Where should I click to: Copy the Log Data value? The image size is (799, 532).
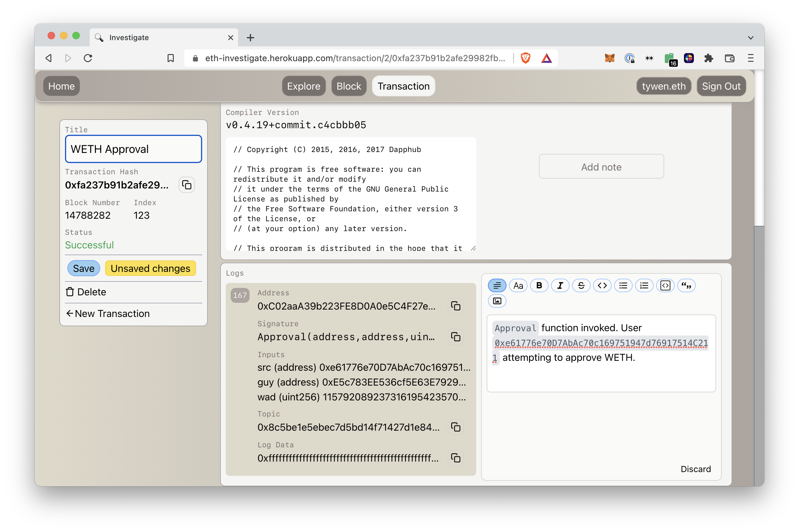[455, 458]
